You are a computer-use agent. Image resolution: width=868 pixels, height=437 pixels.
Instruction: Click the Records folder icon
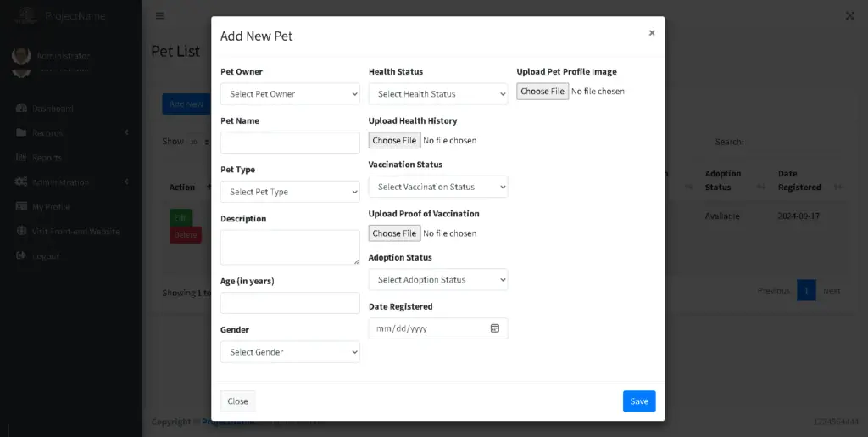(x=21, y=133)
